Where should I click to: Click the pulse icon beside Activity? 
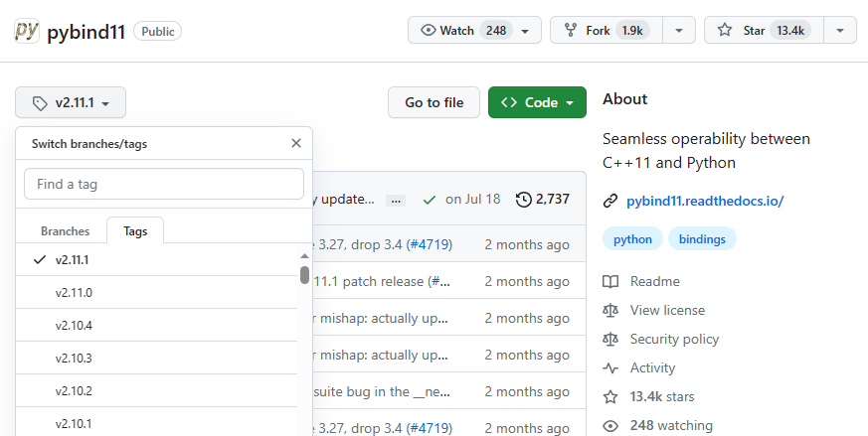[610, 367]
